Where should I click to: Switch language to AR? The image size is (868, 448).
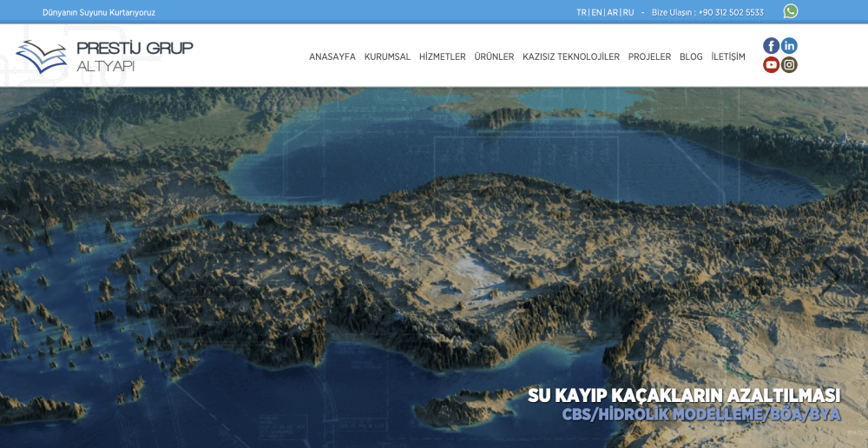point(612,12)
